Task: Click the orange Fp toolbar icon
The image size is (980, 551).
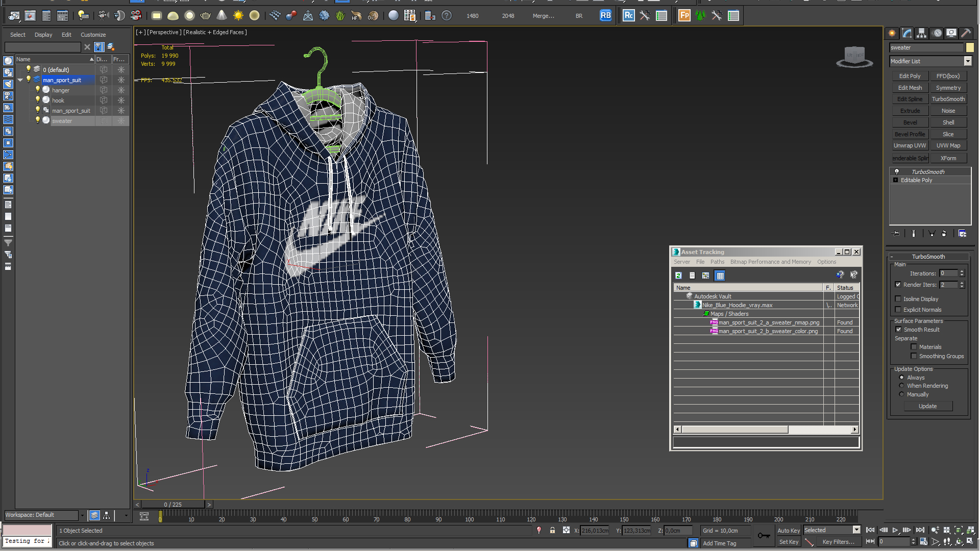Action: point(684,16)
